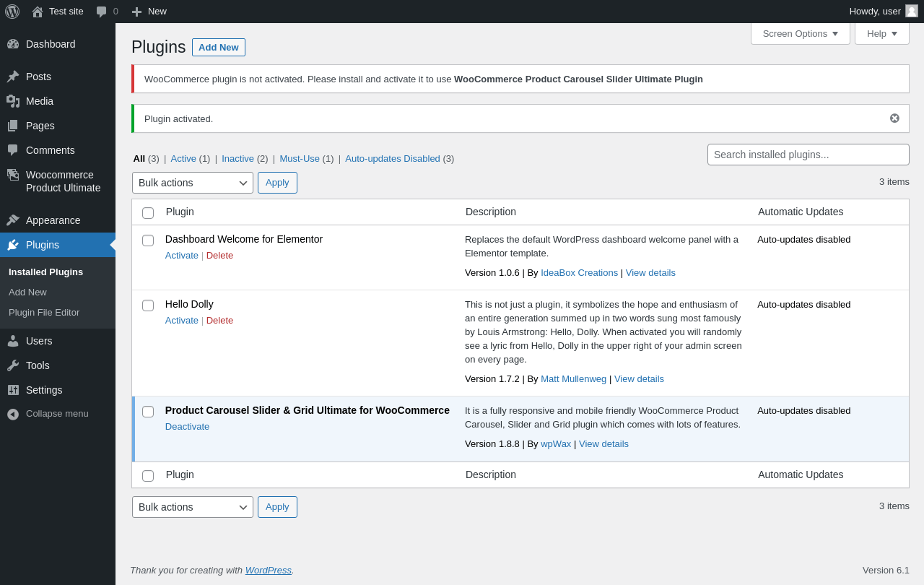Image resolution: width=924 pixels, height=585 pixels.
Task: Tick the Dashboard Welcome for Elementor checkbox
Action: coord(148,240)
